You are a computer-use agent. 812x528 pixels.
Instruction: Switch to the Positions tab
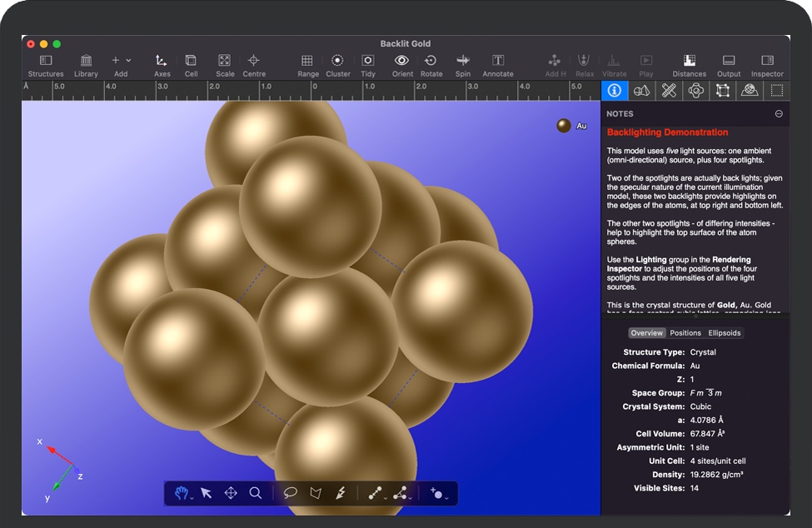click(x=685, y=333)
